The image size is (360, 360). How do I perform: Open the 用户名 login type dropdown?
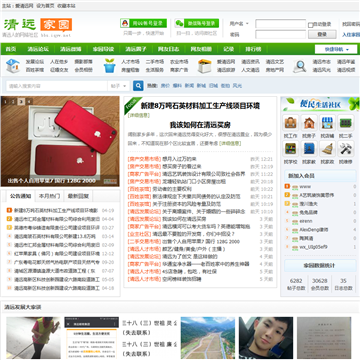pos(239,24)
